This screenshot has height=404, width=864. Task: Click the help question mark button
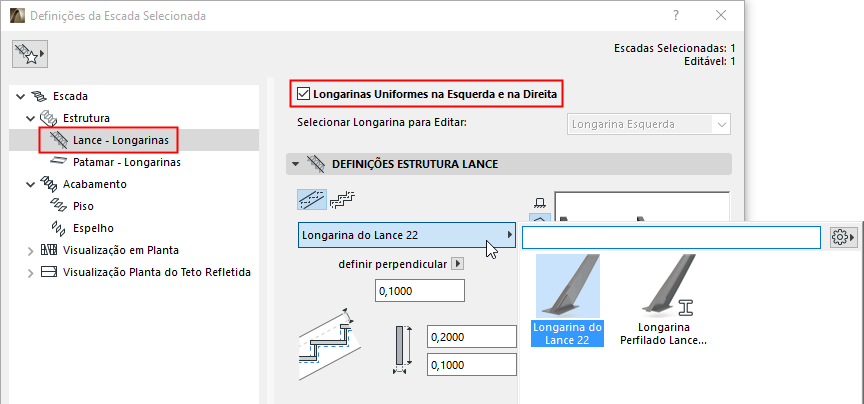677,16
